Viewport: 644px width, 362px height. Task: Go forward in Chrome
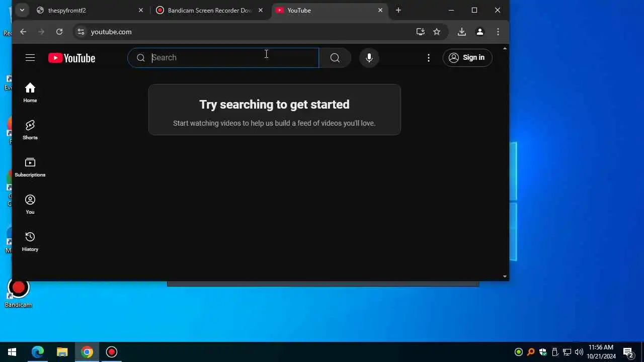(x=41, y=32)
